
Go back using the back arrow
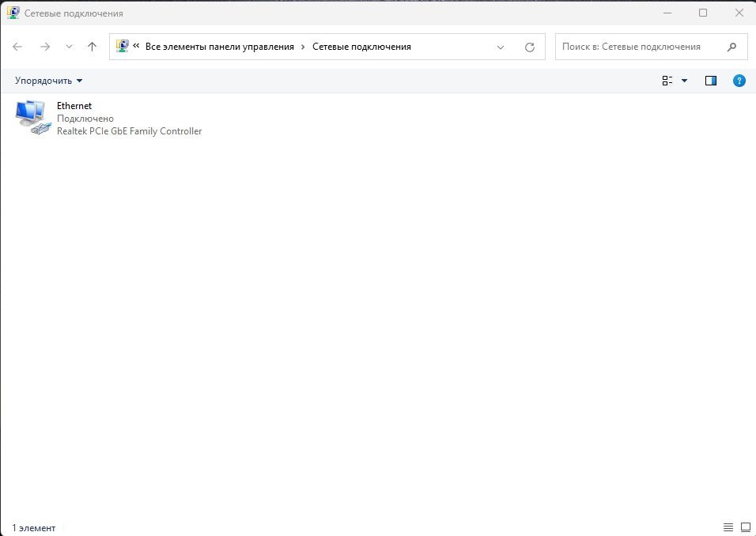click(17, 47)
